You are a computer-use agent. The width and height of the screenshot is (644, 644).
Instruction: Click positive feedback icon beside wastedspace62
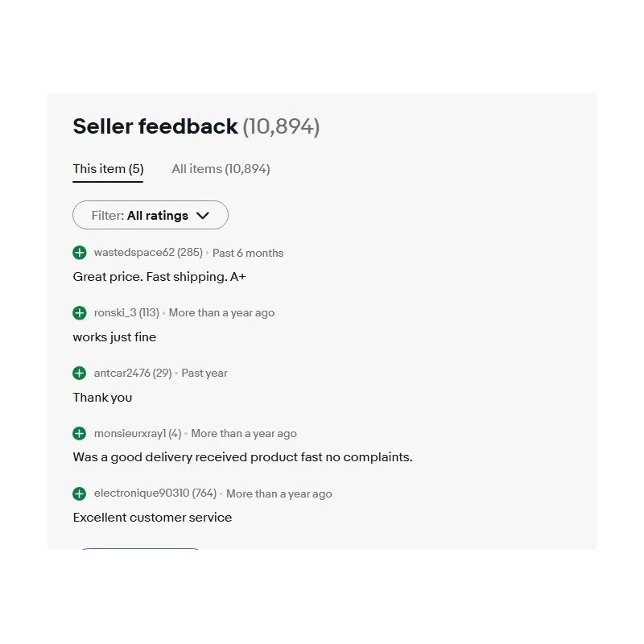click(79, 253)
